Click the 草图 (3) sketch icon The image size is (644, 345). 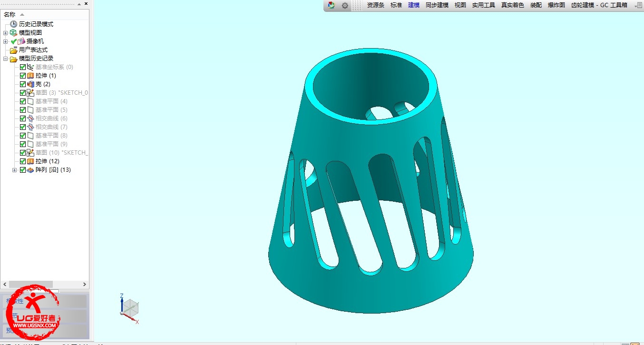(30, 93)
